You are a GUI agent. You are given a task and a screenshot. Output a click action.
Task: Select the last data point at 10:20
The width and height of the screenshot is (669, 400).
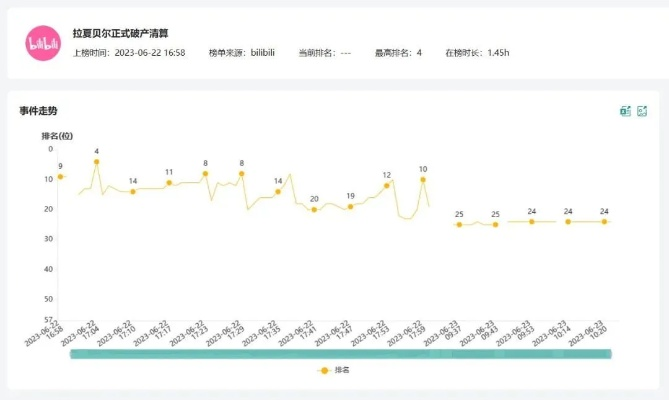point(604,221)
